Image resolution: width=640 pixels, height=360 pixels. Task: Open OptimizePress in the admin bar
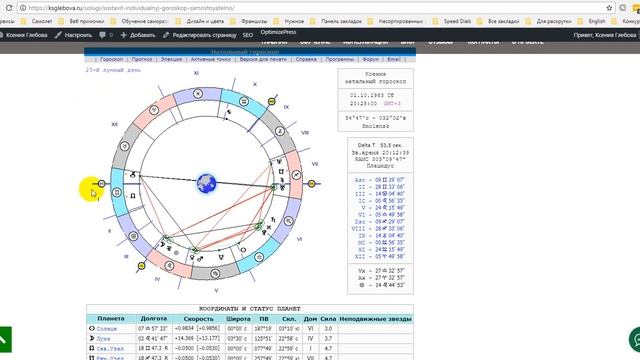pos(278,32)
